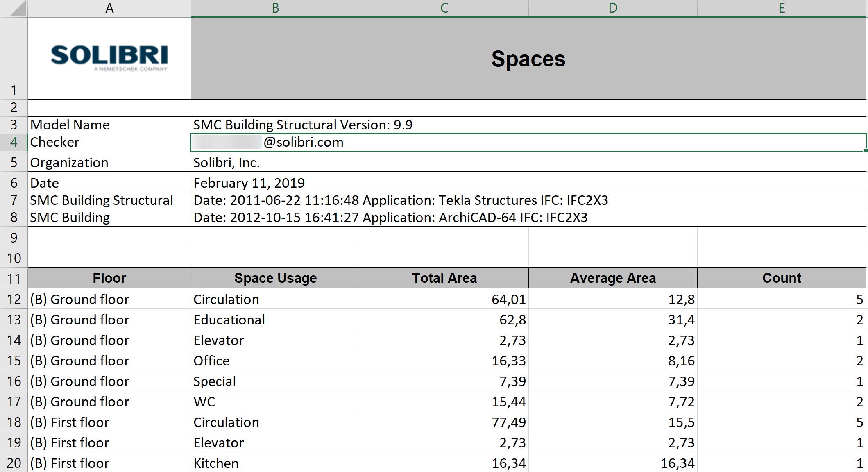868x472 pixels.
Task: Select "(B) Ground floor" in row 12
Action: pyautogui.click(x=109, y=299)
